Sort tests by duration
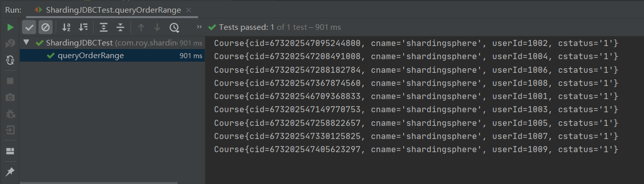 [x=83, y=27]
